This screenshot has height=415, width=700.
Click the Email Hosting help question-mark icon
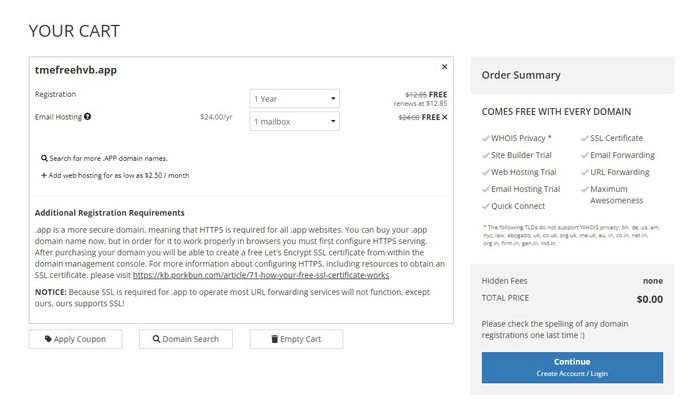88,117
